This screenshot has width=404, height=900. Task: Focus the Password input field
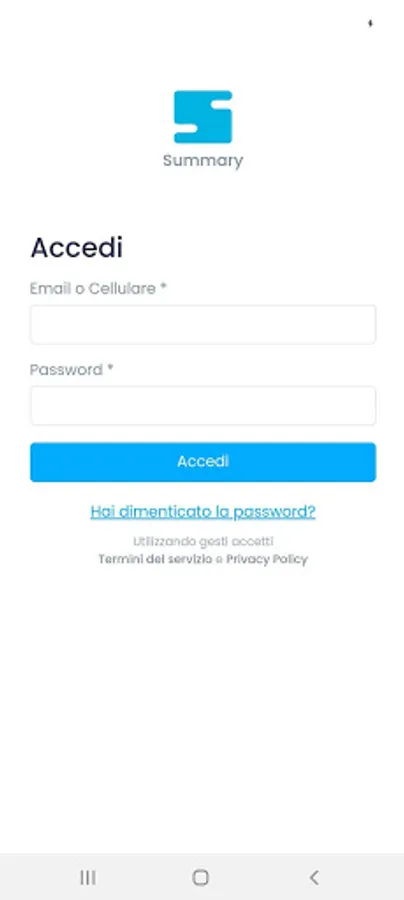(x=203, y=405)
